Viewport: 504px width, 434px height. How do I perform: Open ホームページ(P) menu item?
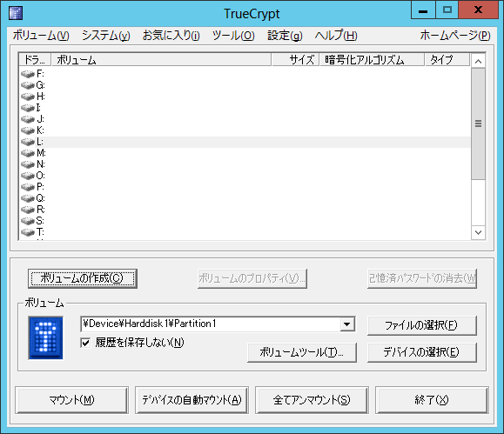tap(455, 36)
